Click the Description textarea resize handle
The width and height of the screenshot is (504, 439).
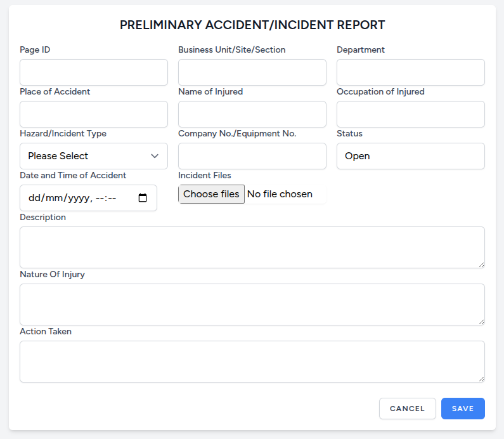tap(481, 265)
